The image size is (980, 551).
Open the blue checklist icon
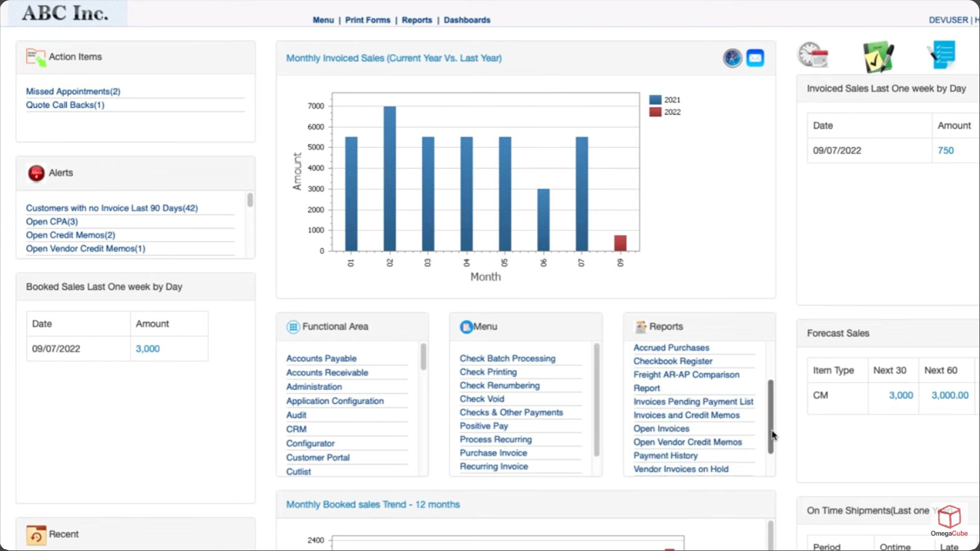(942, 55)
